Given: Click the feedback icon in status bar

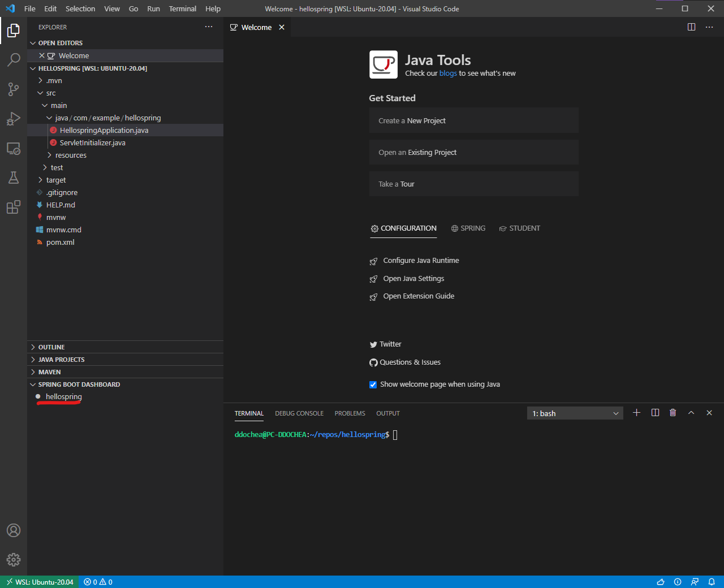Looking at the screenshot, I should tap(695, 582).
